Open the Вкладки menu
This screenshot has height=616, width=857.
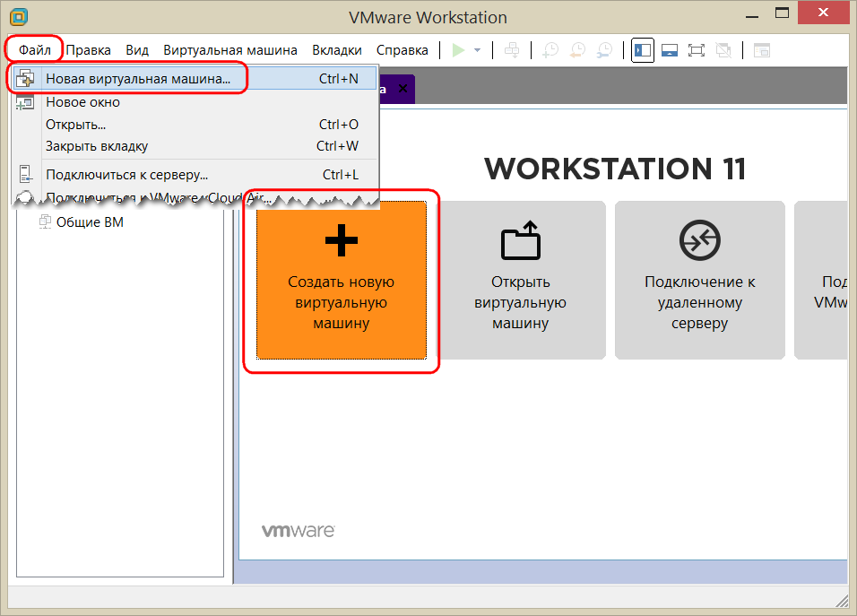pyautogui.click(x=337, y=50)
